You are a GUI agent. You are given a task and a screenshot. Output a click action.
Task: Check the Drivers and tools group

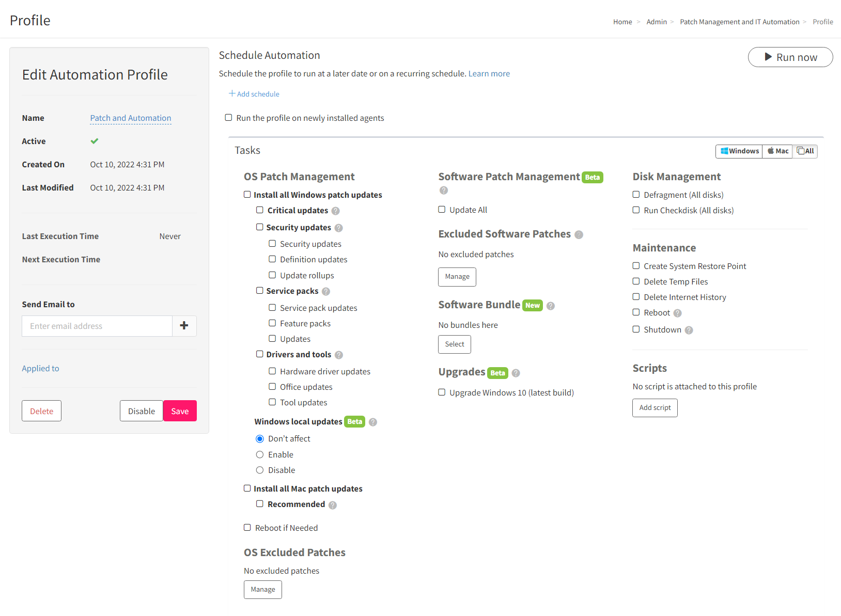click(x=260, y=354)
